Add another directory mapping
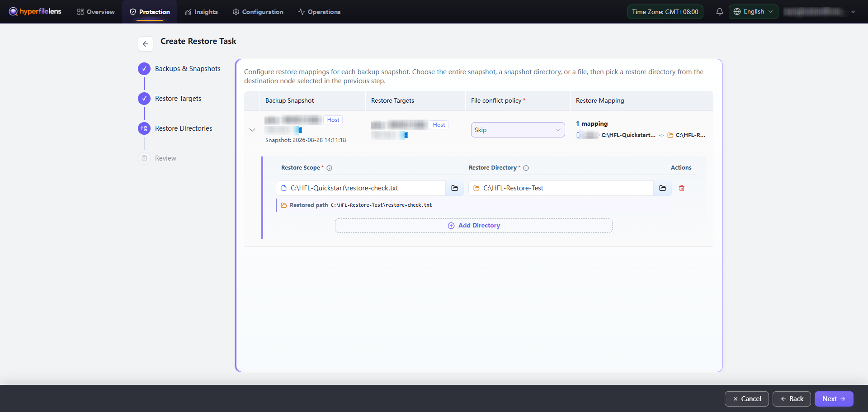The width and height of the screenshot is (868, 412). (474, 226)
